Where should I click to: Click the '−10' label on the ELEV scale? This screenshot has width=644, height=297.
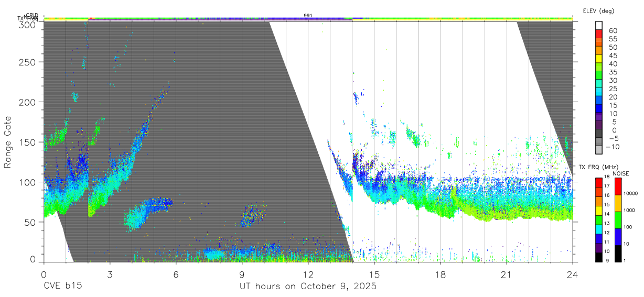coord(611,147)
